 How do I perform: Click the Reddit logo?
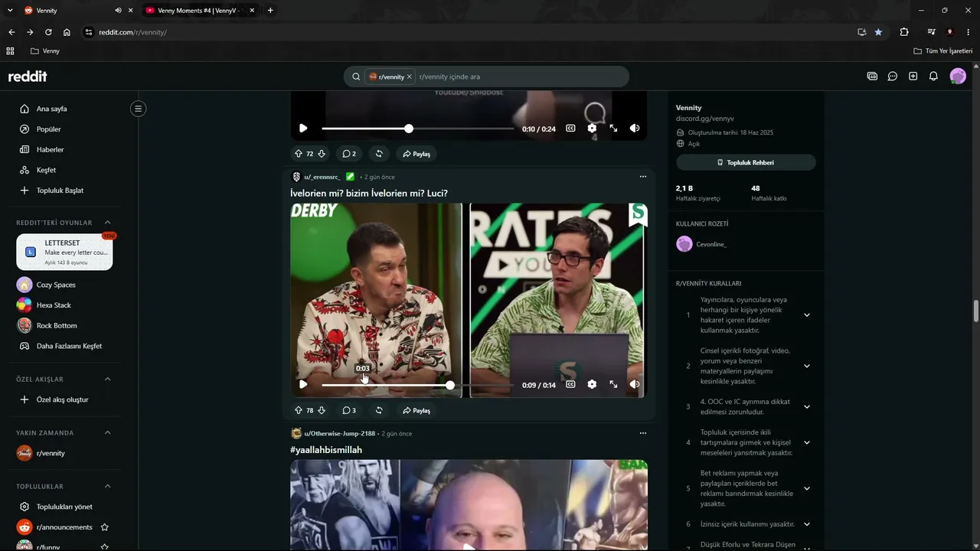28,77
